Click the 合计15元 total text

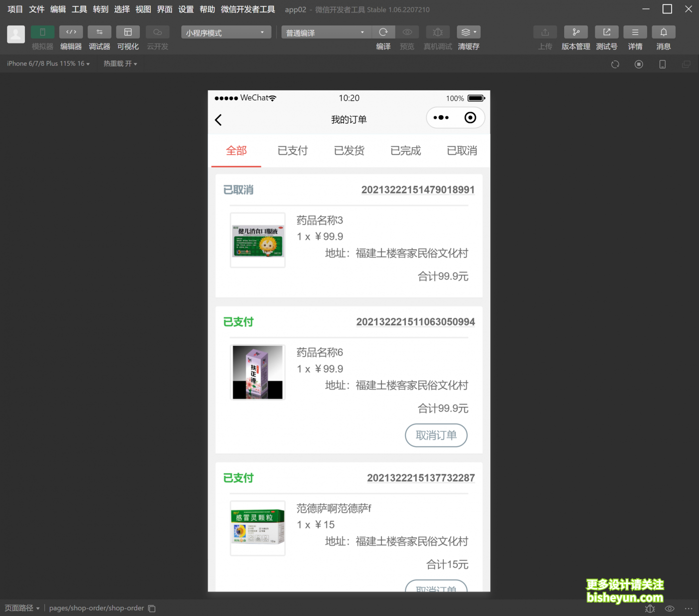tap(447, 565)
